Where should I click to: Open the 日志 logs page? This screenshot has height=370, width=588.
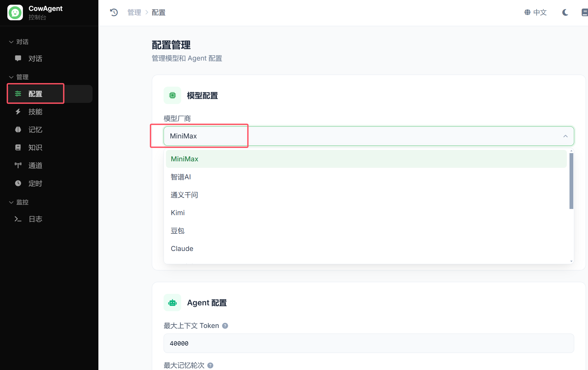pyautogui.click(x=35, y=219)
